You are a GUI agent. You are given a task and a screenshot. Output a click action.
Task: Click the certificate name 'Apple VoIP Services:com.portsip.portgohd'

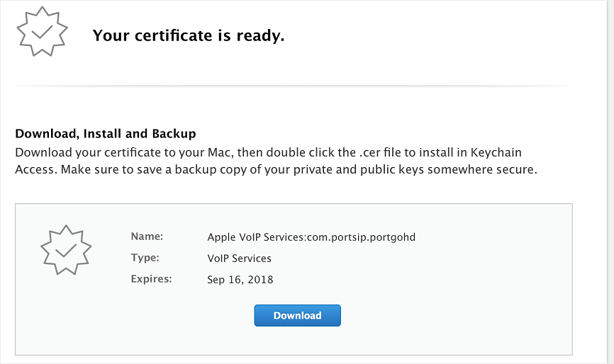[311, 237]
